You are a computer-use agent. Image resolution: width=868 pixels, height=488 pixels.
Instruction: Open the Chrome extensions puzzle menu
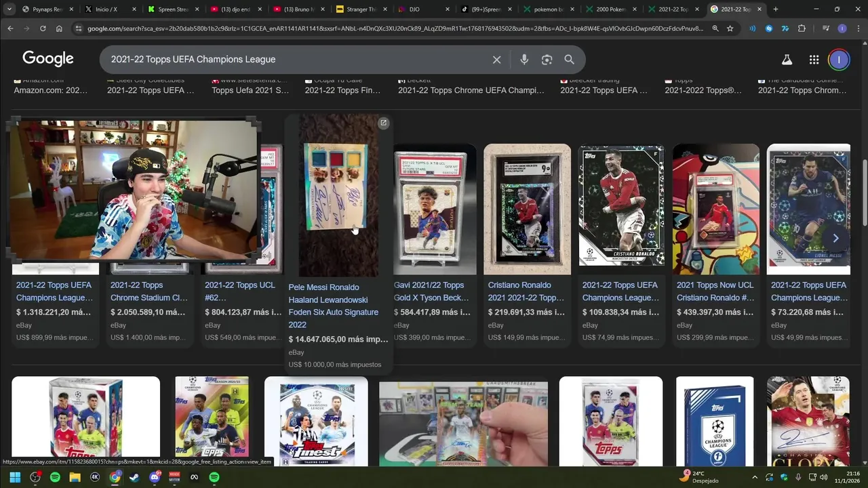802,28
